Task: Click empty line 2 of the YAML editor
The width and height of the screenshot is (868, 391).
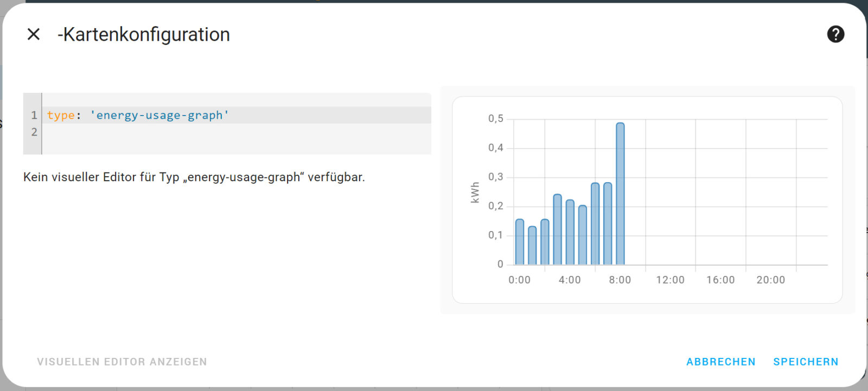Action: [217, 132]
